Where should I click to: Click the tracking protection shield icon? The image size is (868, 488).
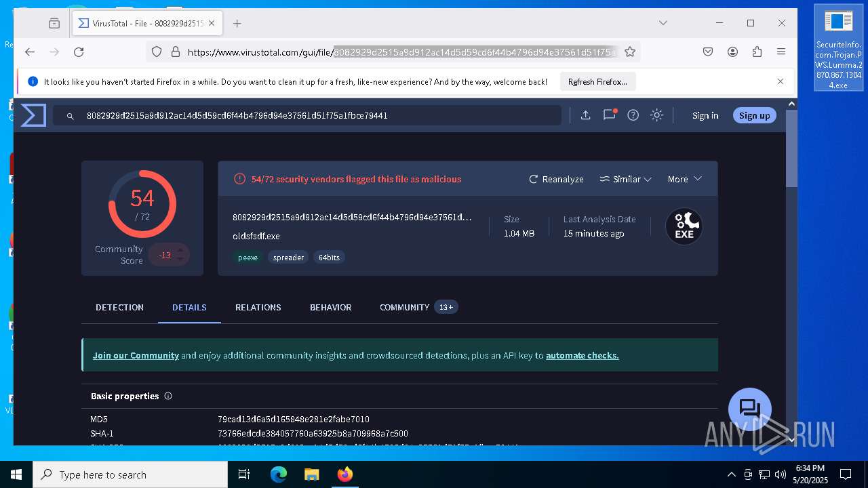157,52
